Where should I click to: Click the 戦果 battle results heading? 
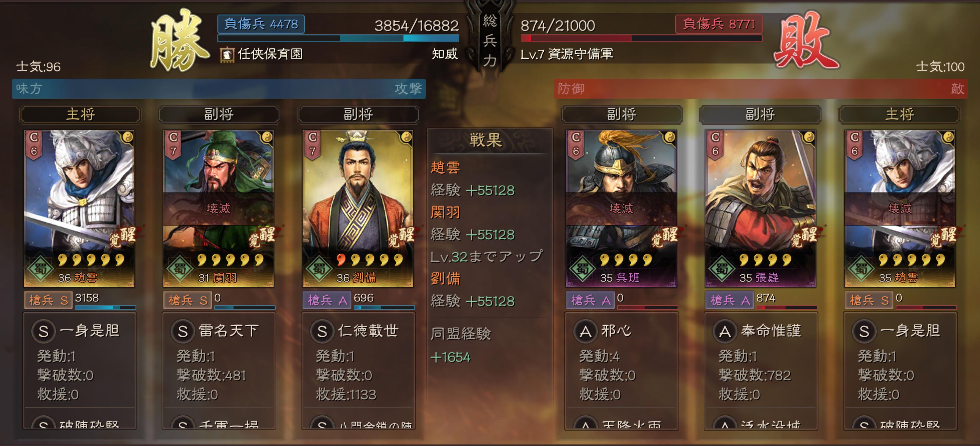(x=486, y=140)
